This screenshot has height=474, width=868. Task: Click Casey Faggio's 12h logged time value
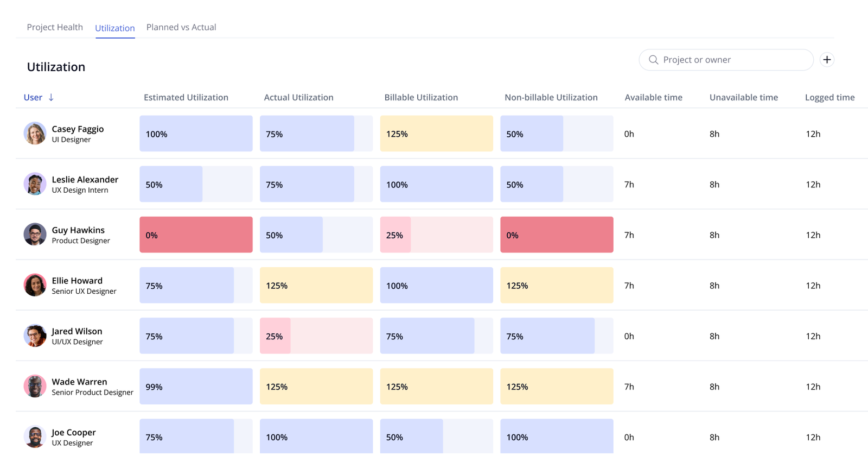point(813,133)
